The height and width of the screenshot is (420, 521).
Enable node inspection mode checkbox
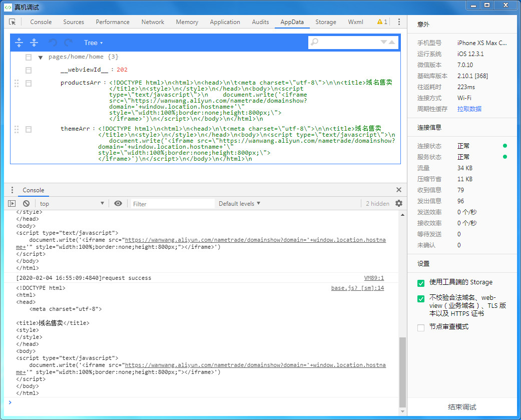pos(421,327)
